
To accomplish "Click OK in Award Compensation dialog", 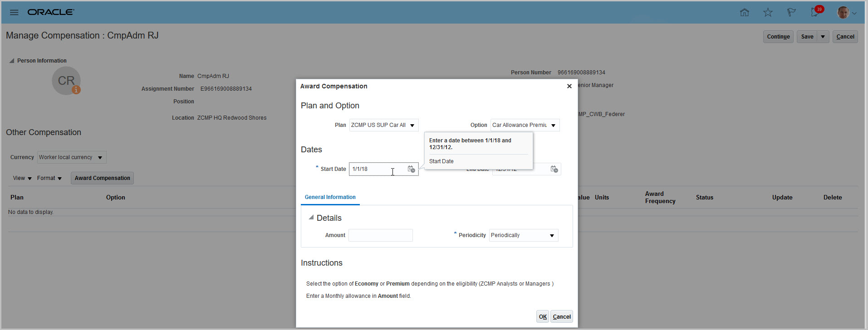I will tap(542, 316).
